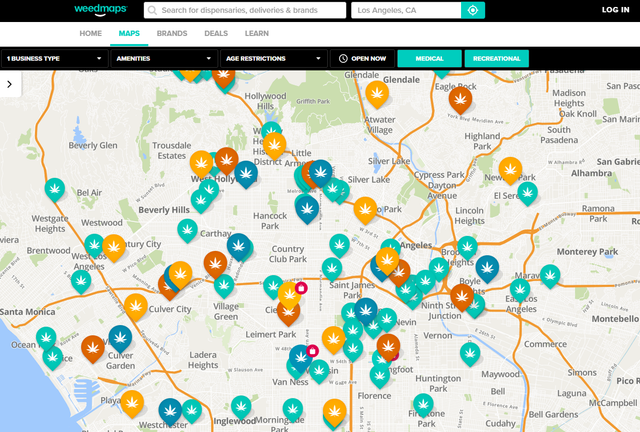The height and width of the screenshot is (432, 640).
Task: Select teal pin near Bel Air
Action: pyautogui.click(x=55, y=189)
